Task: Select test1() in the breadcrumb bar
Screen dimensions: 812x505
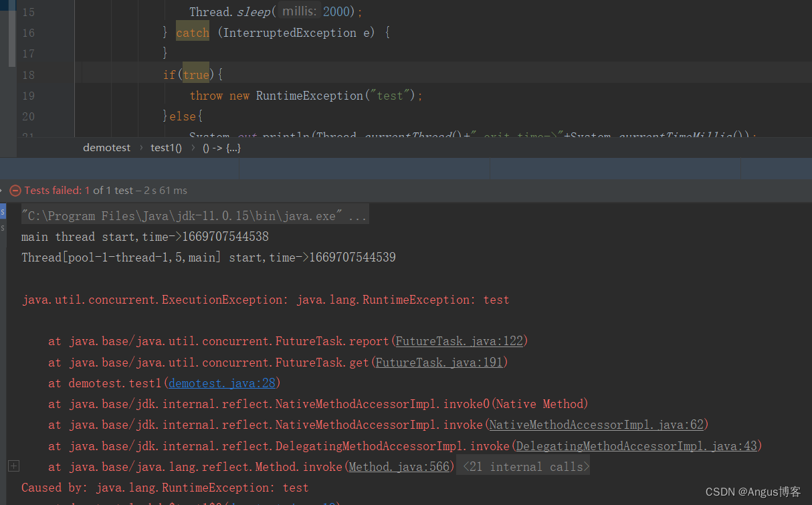Action: tap(165, 147)
